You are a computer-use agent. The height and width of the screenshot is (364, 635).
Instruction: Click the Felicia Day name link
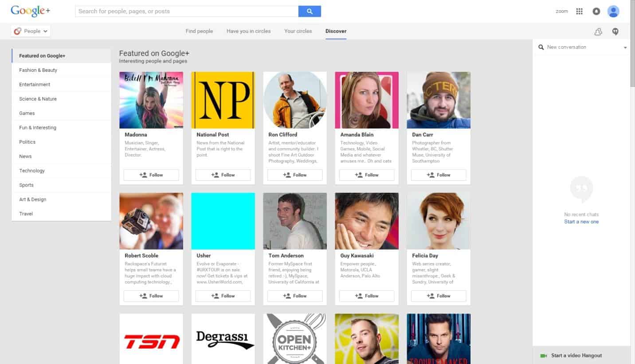[425, 256]
